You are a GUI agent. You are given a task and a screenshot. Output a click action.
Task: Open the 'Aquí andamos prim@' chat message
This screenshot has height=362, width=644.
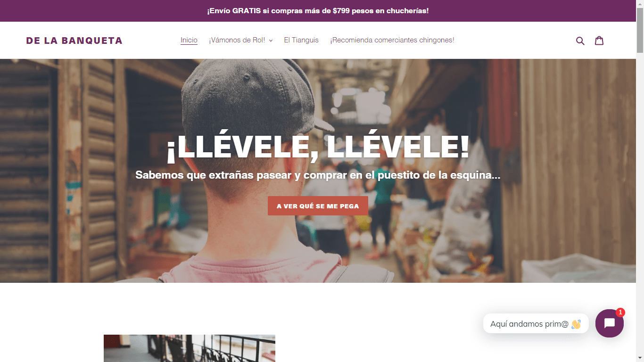[x=536, y=324]
